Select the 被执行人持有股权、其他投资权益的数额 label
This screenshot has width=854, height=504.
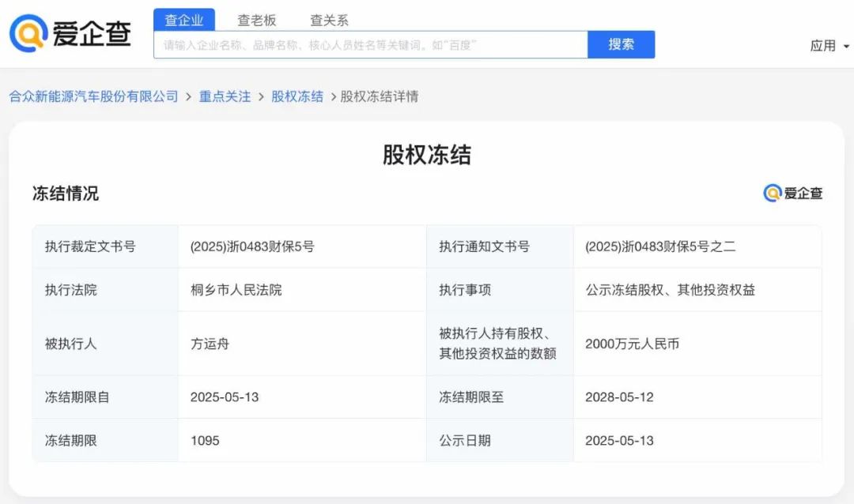498,344
